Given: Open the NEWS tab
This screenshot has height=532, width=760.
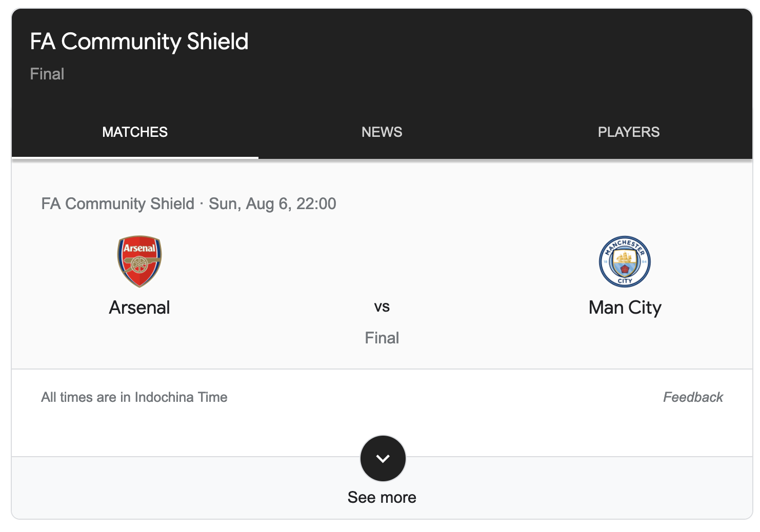Looking at the screenshot, I should (382, 132).
